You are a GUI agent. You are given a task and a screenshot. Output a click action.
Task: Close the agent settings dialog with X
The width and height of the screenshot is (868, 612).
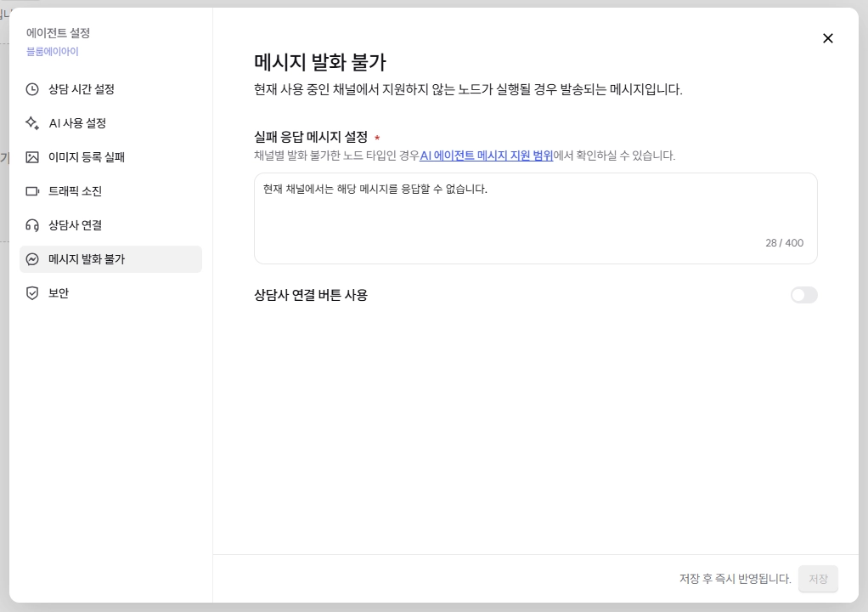point(827,38)
